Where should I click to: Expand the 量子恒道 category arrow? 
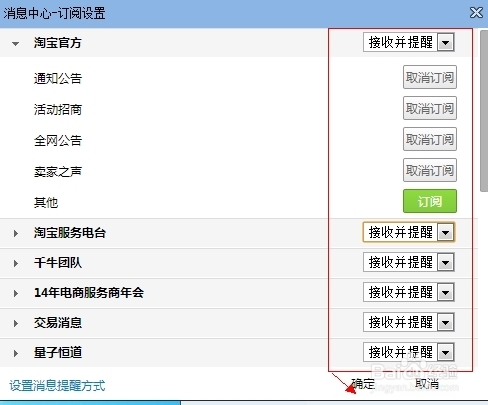click(16, 353)
